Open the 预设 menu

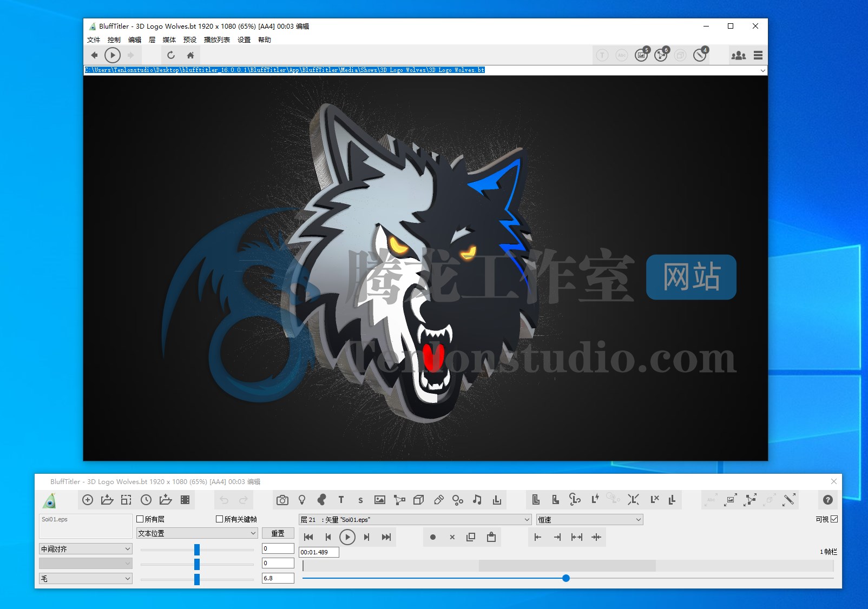[x=190, y=40]
